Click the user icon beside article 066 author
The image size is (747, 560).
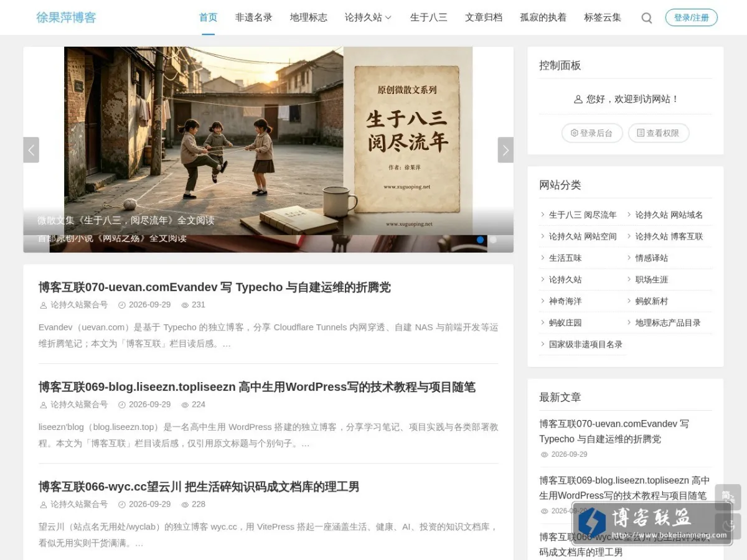coord(44,505)
